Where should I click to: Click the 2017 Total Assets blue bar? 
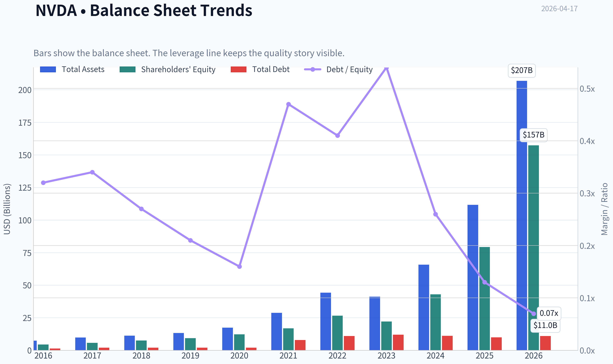tap(81, 344)
